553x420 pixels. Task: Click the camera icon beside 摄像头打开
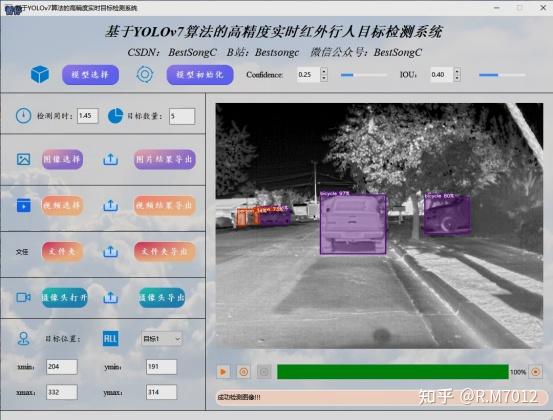point(24,297)
